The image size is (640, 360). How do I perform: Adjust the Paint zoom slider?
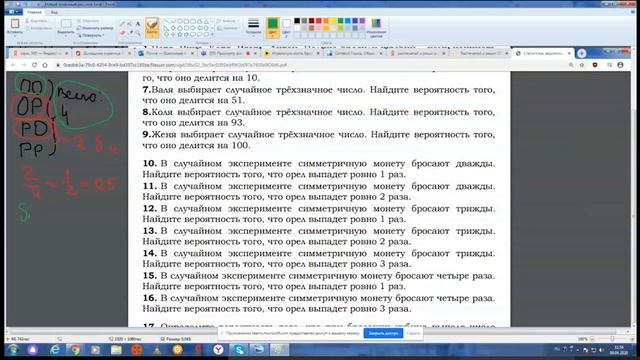coord(612,339)
